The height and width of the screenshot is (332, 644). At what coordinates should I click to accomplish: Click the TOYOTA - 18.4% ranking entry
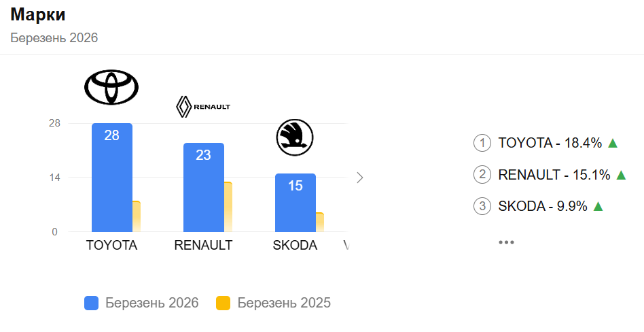point(550,143)
